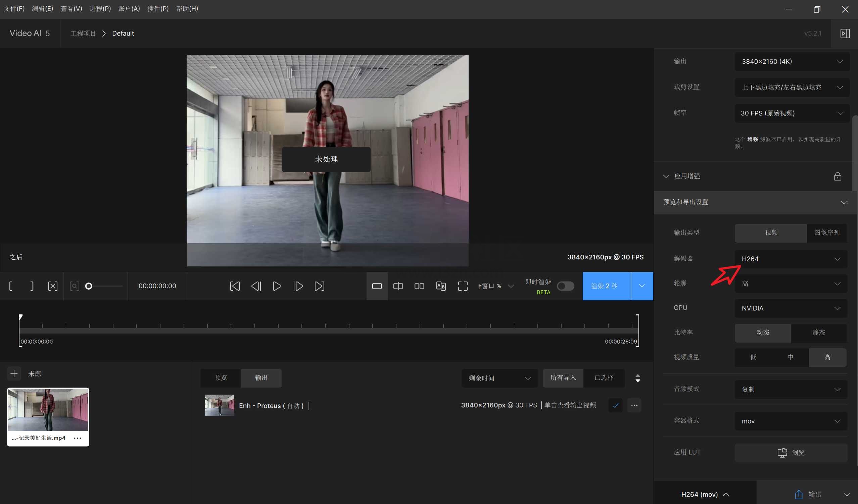Click the 预览 button
Image resolution: width=858 pixels, height=504 pixels.
pyautogui.click(x=220, y=377)
